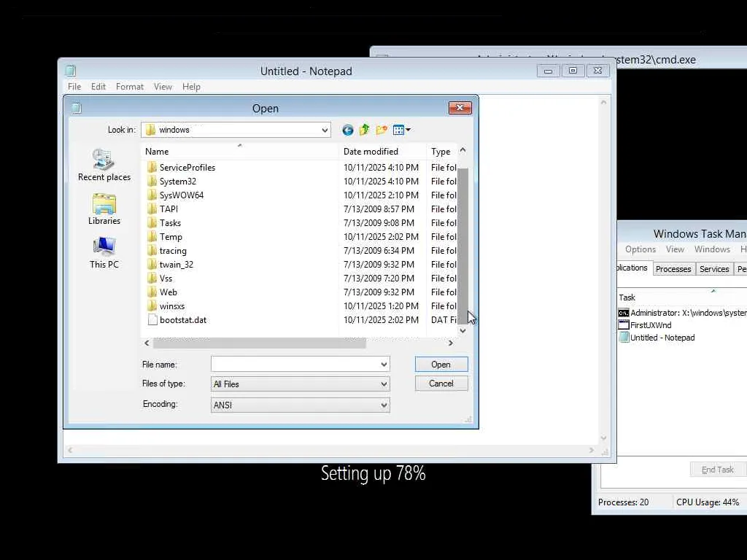Click the SysWOW64 folder icon
Image resolution: width=747 pixels, height=560 pixels.
[x=152, y=195]
